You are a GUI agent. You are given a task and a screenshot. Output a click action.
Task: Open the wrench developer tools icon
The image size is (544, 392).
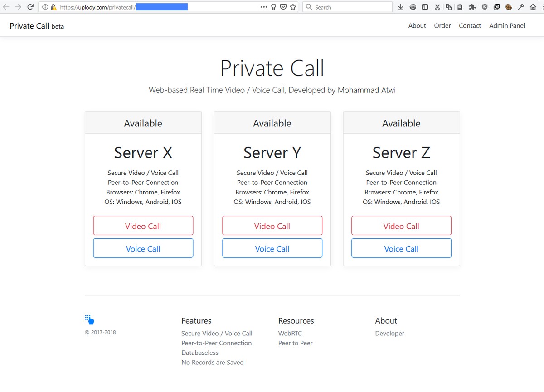[x=521, y=7]
